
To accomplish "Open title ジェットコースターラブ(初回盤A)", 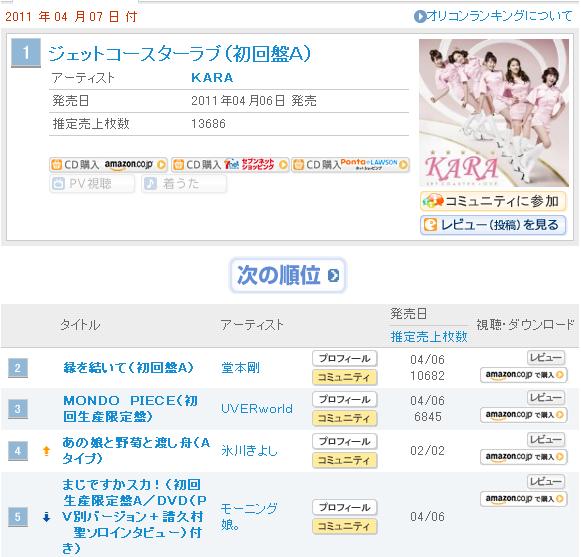I will pos(180,54).
